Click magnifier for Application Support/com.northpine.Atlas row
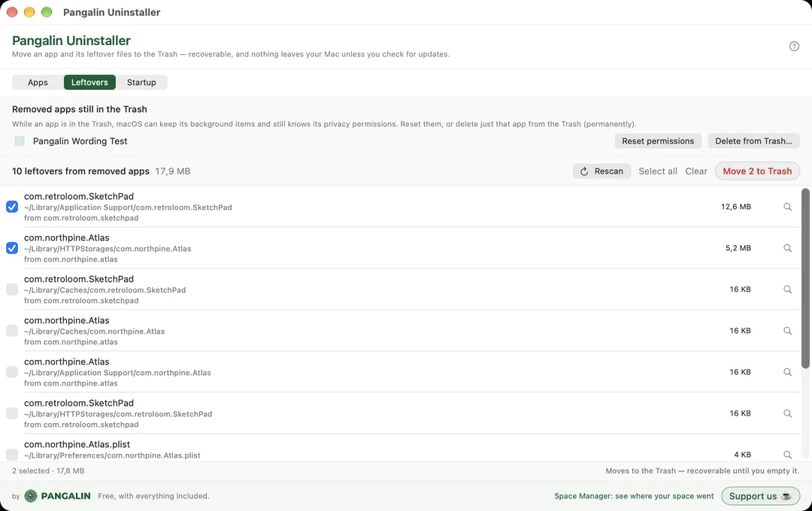Image resolution: width=812 pixels, height=511 pixels. [x=787, y=372]
